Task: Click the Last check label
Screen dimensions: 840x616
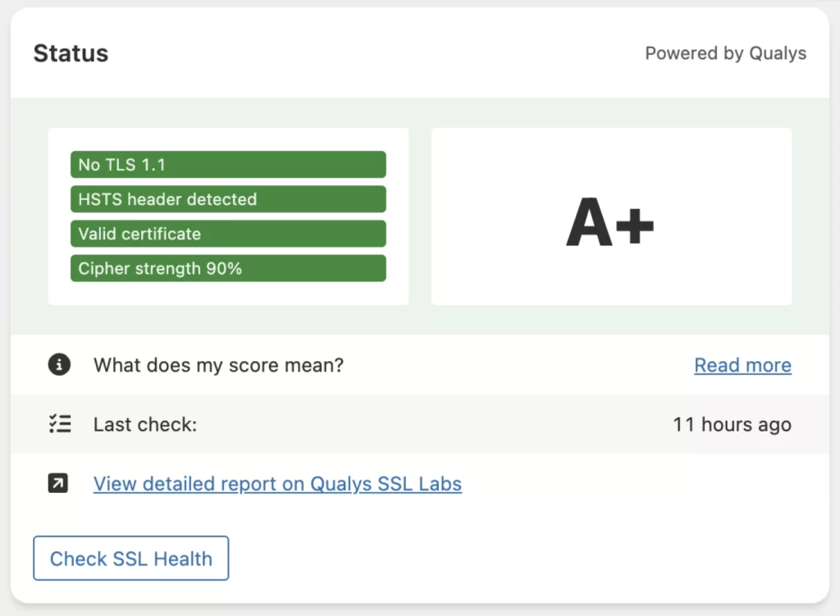Action: pos(145,425)
